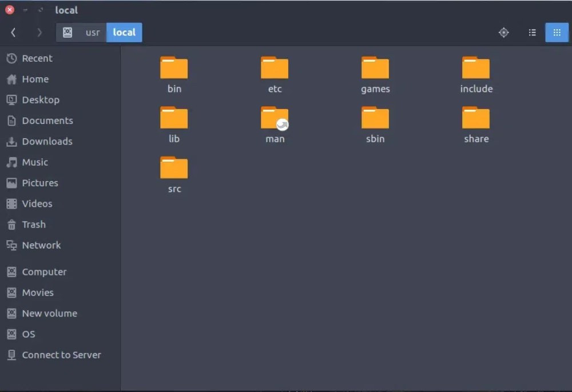The height and width of the screenshot is (392, 572).
Task: Open the search icon in the toolbar
Action: [x=504, y=33]
